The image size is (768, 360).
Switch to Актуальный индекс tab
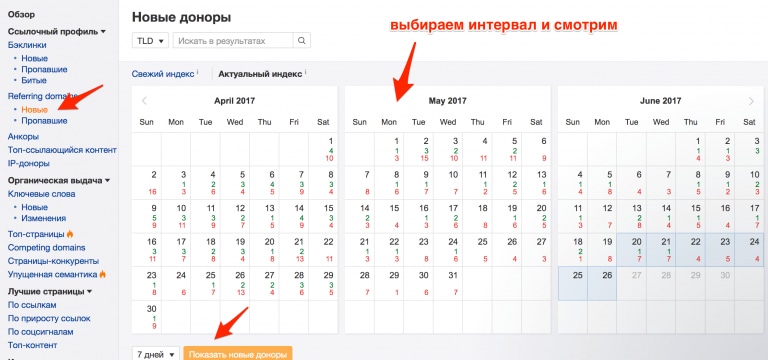260,74
